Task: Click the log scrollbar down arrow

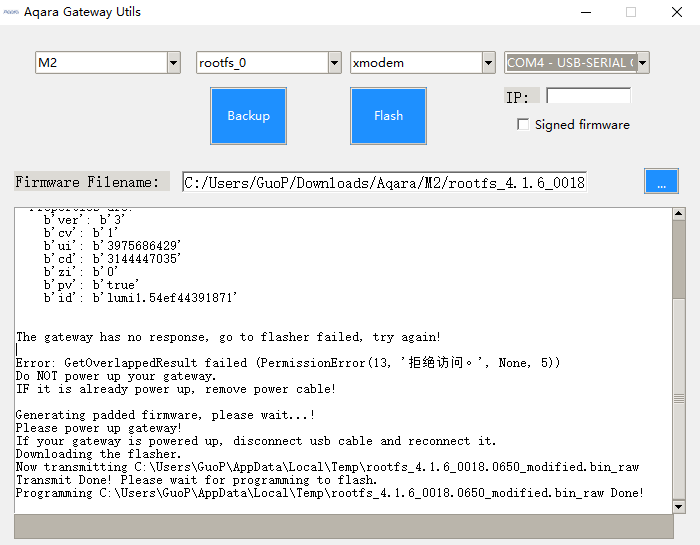Action: point(679,507)
